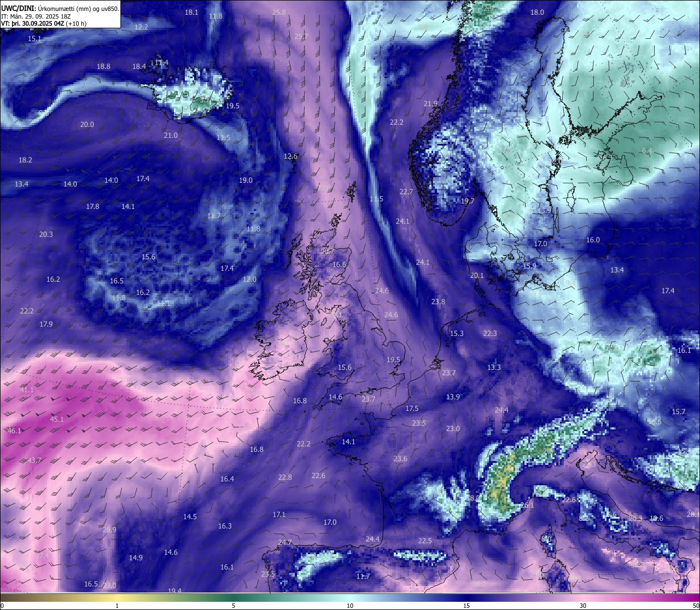Select the 17.8 value label
Image resolution: width=700 pixels, height=610 pixels.
coord(92,206)
